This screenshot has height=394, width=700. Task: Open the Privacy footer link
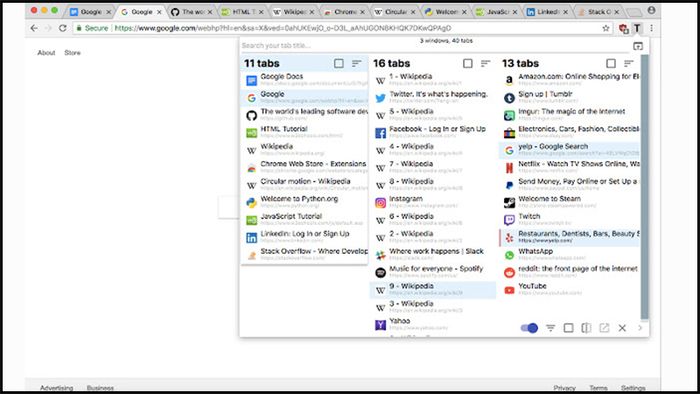[564, 388]
